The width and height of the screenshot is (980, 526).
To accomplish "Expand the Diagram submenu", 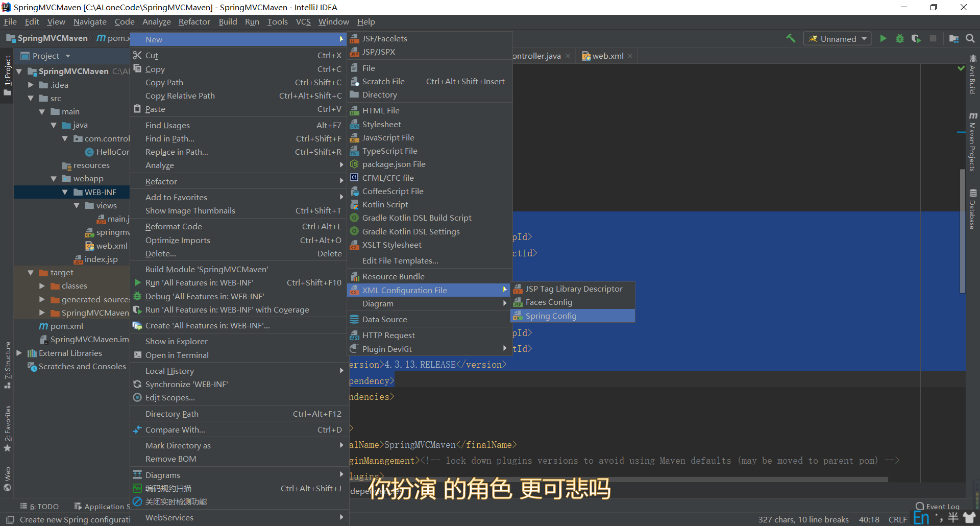I will [x=430, y=303].
